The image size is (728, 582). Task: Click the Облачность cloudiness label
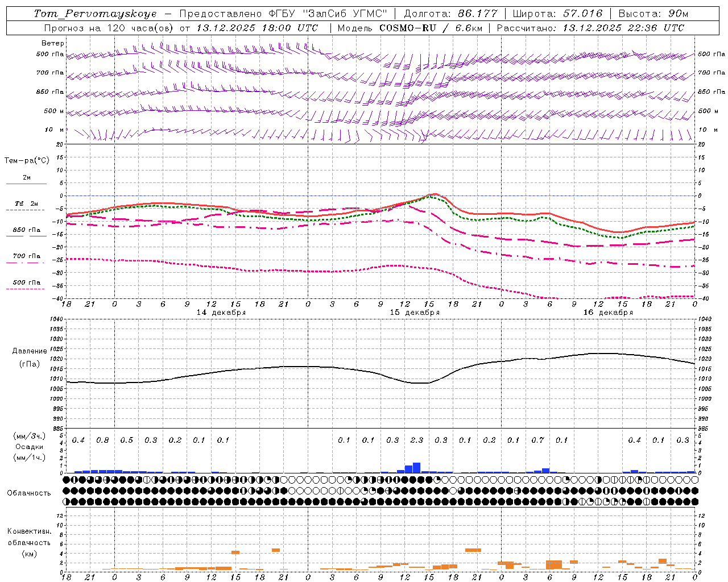pyautogui.click(x=29, y=493)
